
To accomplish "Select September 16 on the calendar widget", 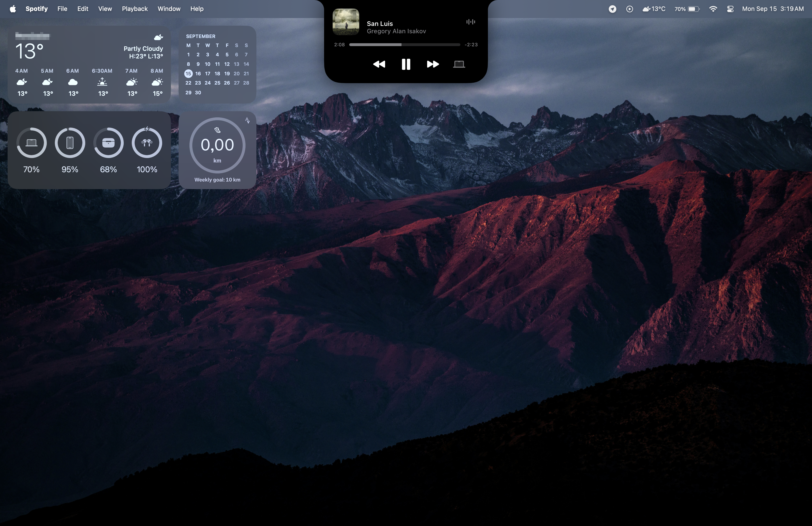I will pyautogui.click(x=198, y=73).
